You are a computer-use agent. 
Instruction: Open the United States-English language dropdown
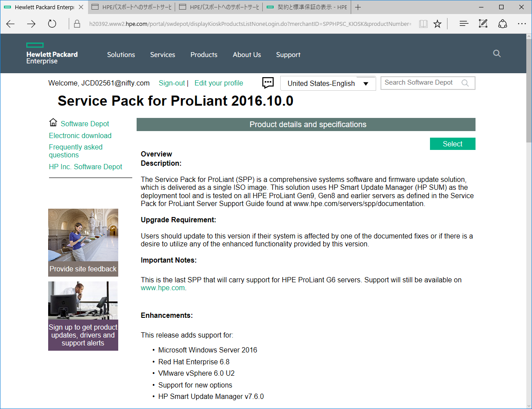(x=328, y=83)
